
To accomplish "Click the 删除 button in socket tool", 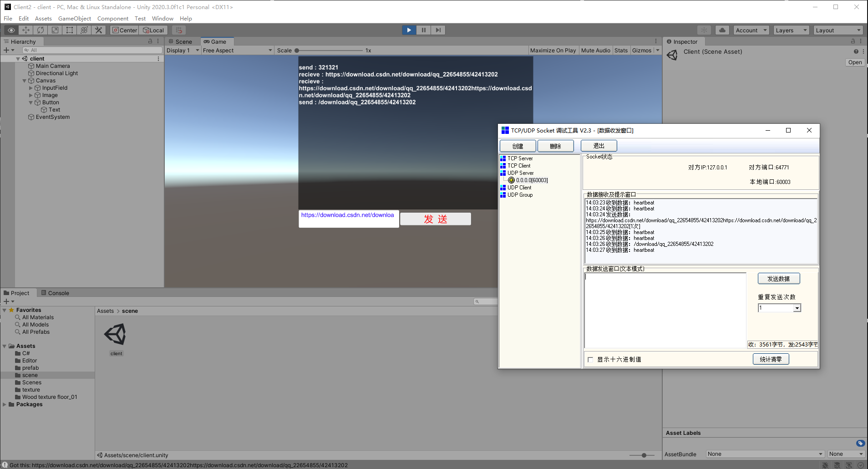I will tap(556, 146).
